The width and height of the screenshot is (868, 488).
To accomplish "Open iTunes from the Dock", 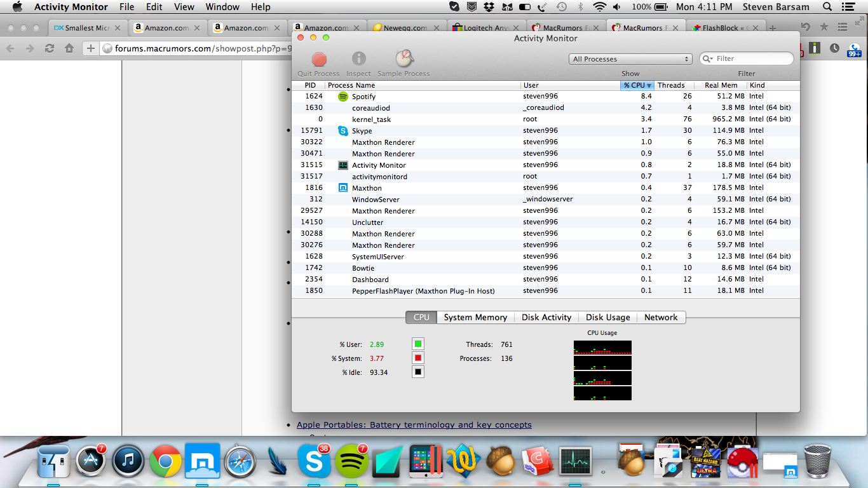I will 128,461.
